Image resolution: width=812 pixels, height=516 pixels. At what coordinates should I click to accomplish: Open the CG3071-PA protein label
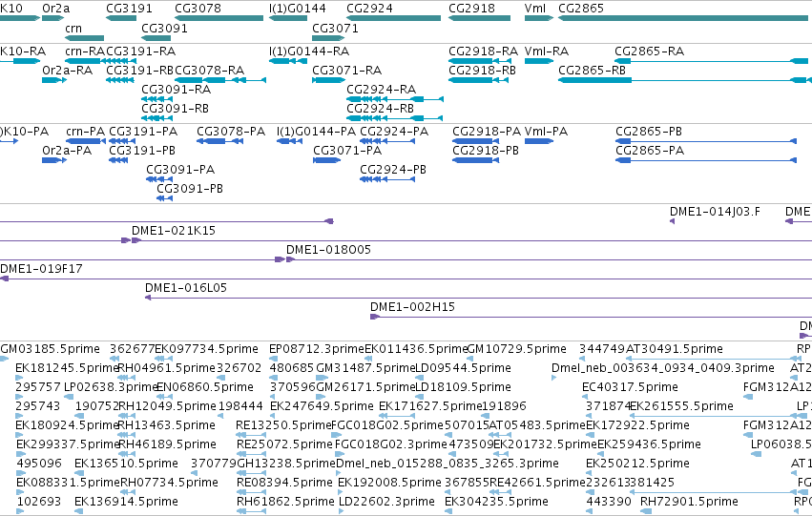point(347,151)
